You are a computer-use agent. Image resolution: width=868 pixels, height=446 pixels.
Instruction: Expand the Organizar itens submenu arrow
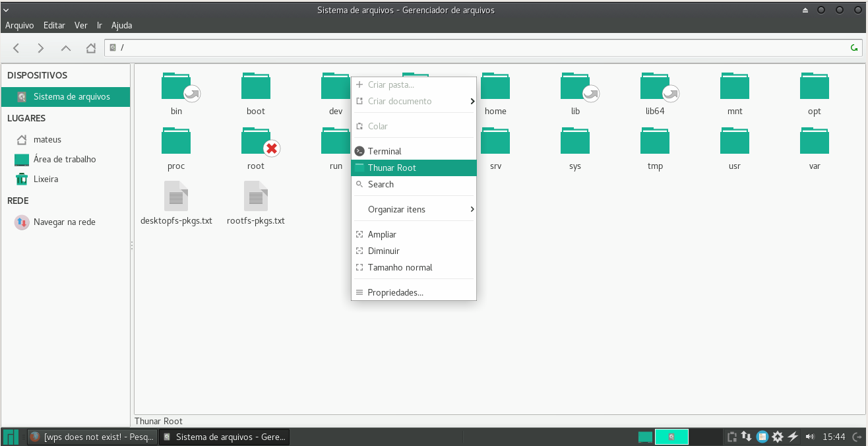click(472, 210)
